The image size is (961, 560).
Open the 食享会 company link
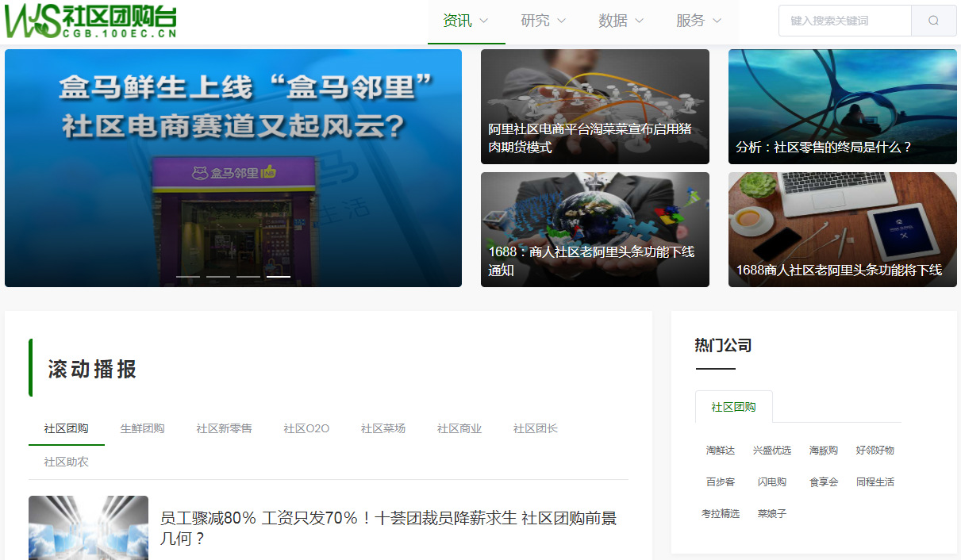click(x=824, y=481)
